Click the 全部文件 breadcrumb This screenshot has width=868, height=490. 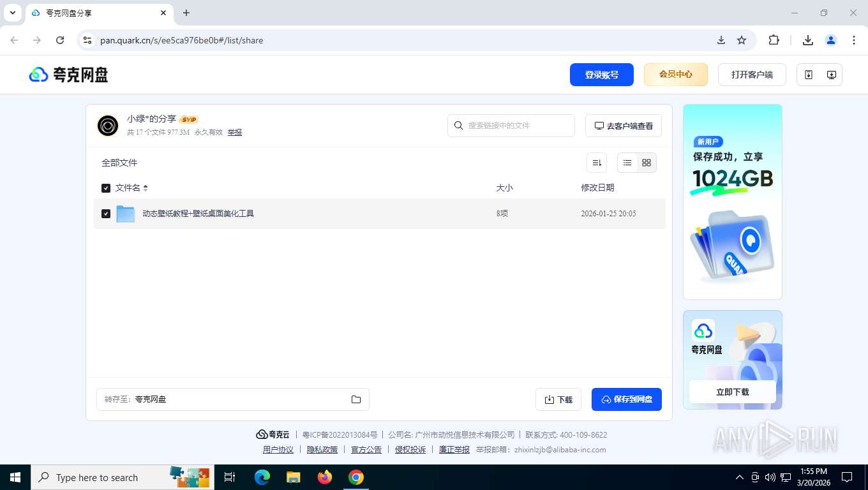(119, 163)
